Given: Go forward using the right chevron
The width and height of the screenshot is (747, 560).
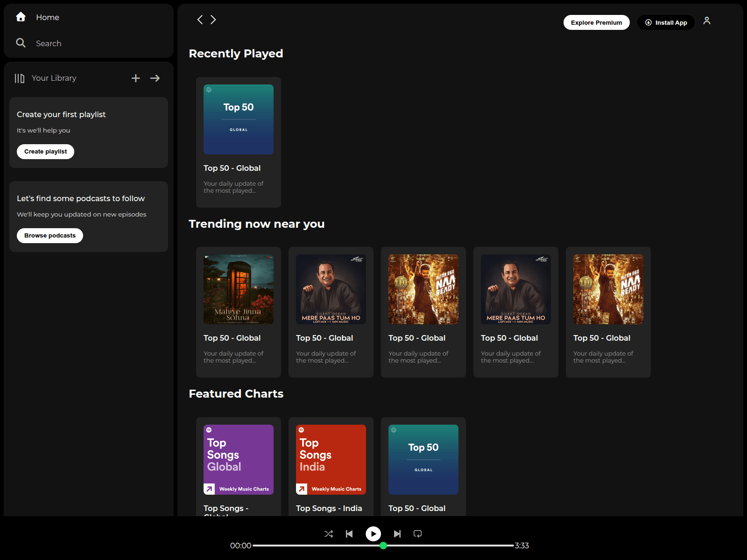Looking at the screenshot, I should pyautogui.click(x=213, y=19).
